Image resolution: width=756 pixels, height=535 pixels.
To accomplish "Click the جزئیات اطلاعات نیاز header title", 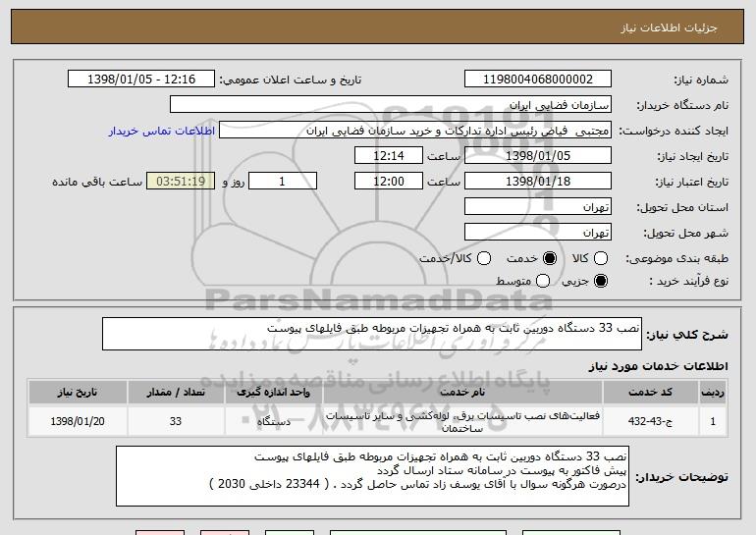I will coord(669,27).
